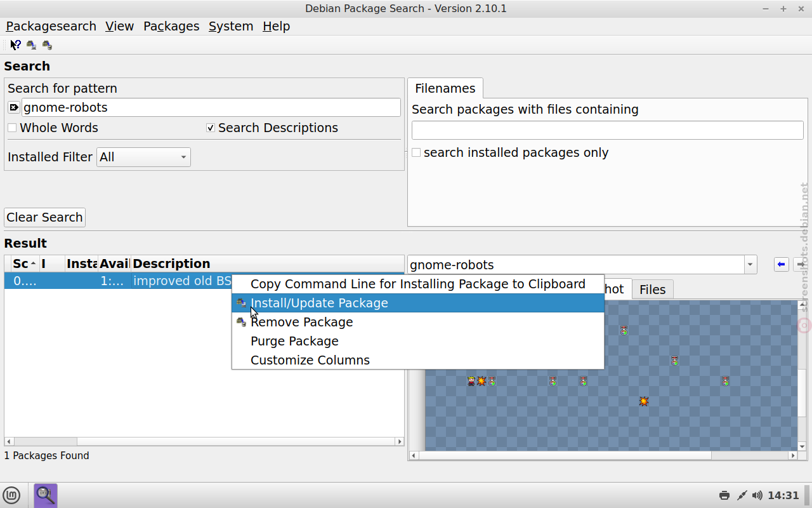Select Remove Package from the context menu
Image resolution: width=812 pixels, height=508 pixels.
(418, 322)
